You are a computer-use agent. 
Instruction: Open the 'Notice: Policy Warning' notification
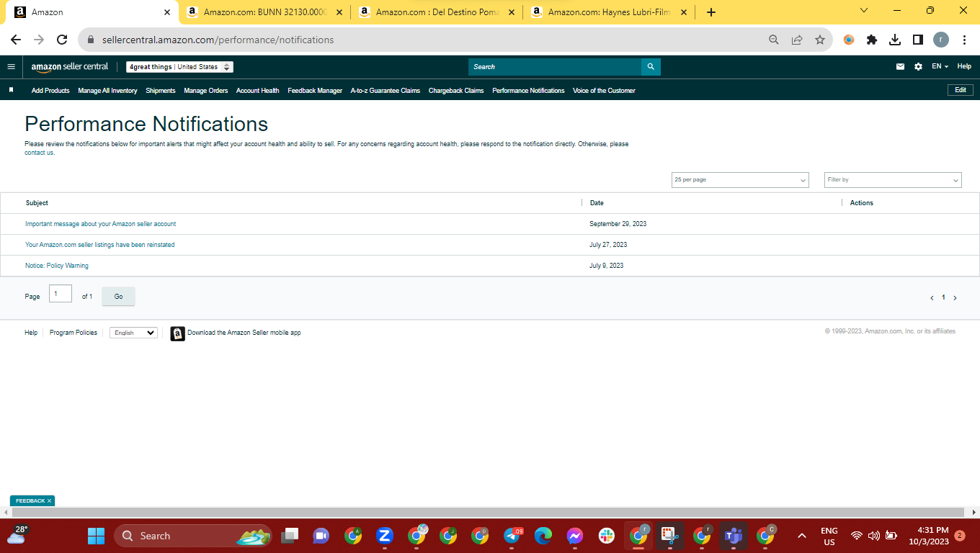[57, 266]
